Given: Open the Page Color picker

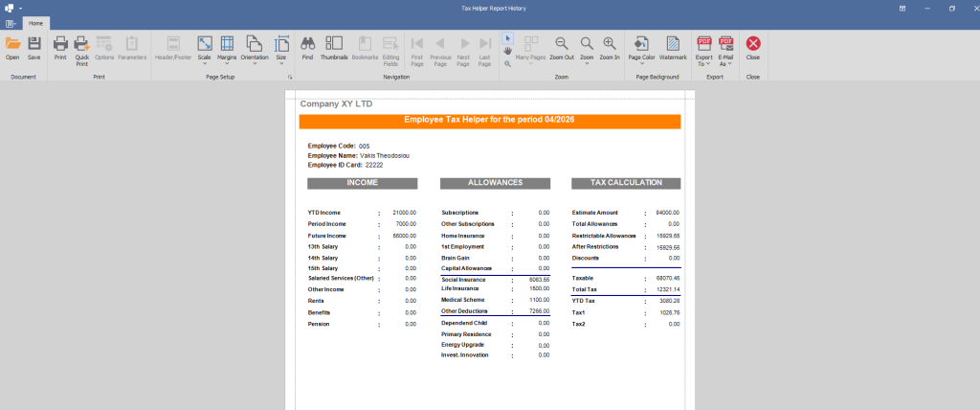Looking at the screenshot, I should pyautogui.click(x=641, y=50).
